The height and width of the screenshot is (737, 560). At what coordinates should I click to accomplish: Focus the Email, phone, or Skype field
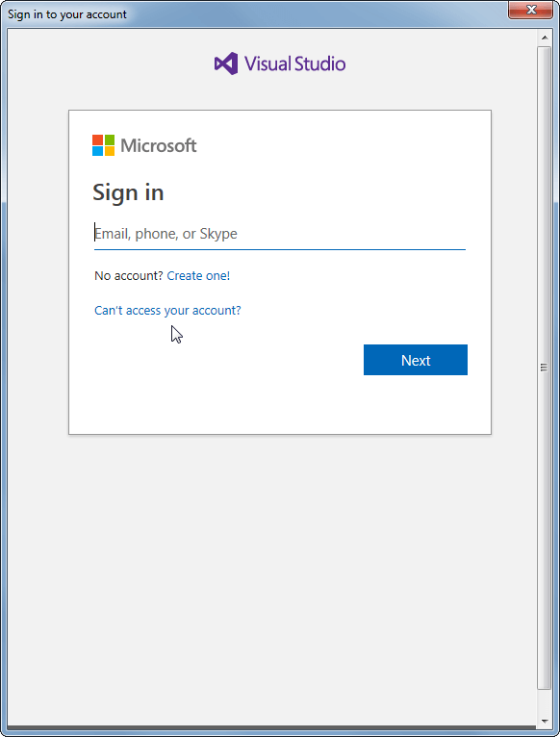280,234
